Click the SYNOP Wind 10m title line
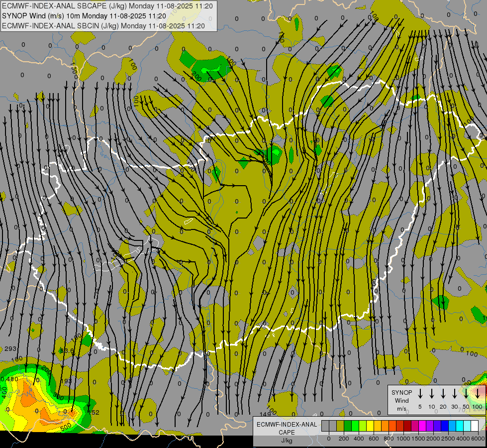The width and height of the screenshot is (487, 448). [84, 16]
